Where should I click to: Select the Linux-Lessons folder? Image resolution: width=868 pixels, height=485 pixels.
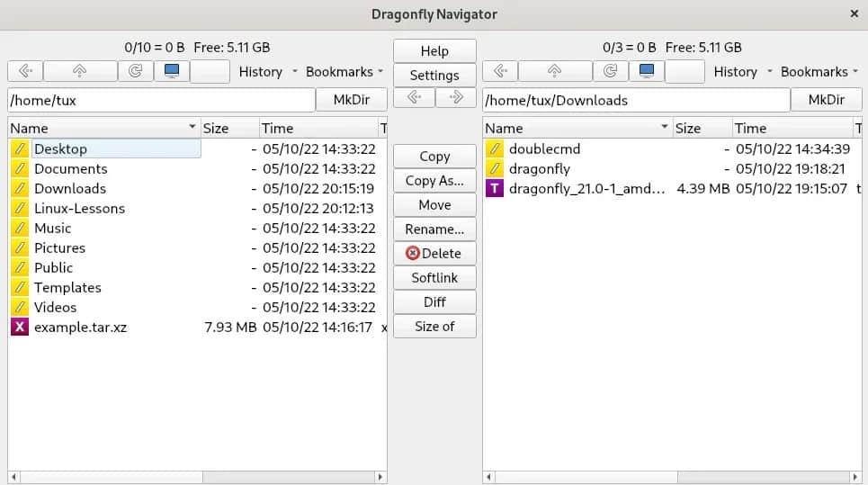pos(79,209)
